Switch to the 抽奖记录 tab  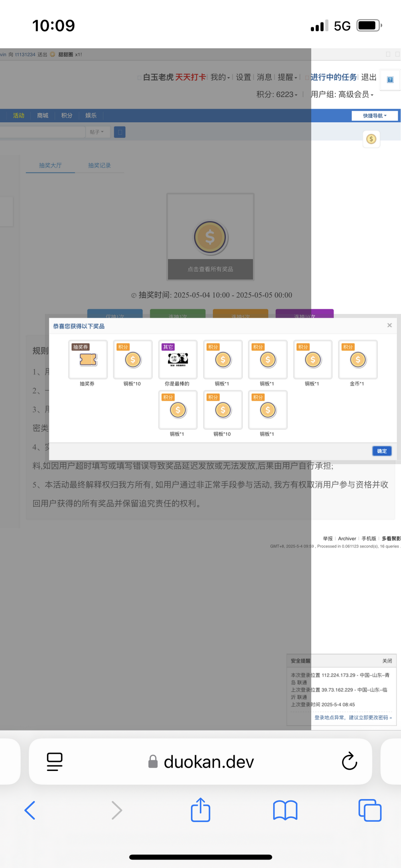(x=99, y=166)
